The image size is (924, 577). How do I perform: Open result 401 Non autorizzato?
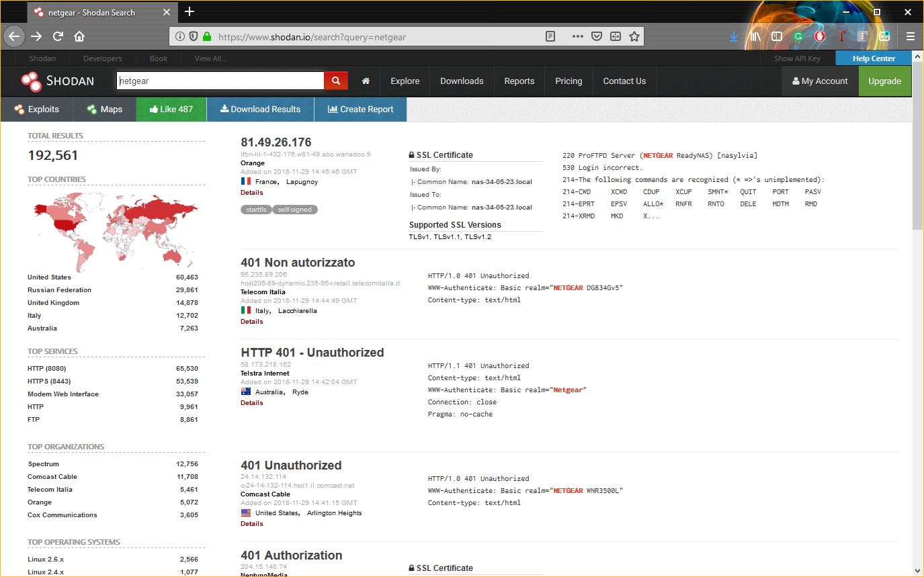(298, 262)
